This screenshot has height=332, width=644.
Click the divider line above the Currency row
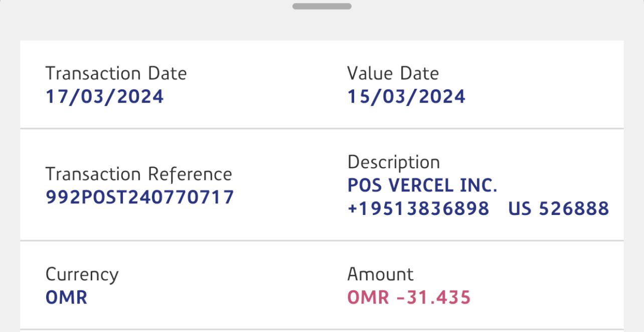(x=321, y=241)
